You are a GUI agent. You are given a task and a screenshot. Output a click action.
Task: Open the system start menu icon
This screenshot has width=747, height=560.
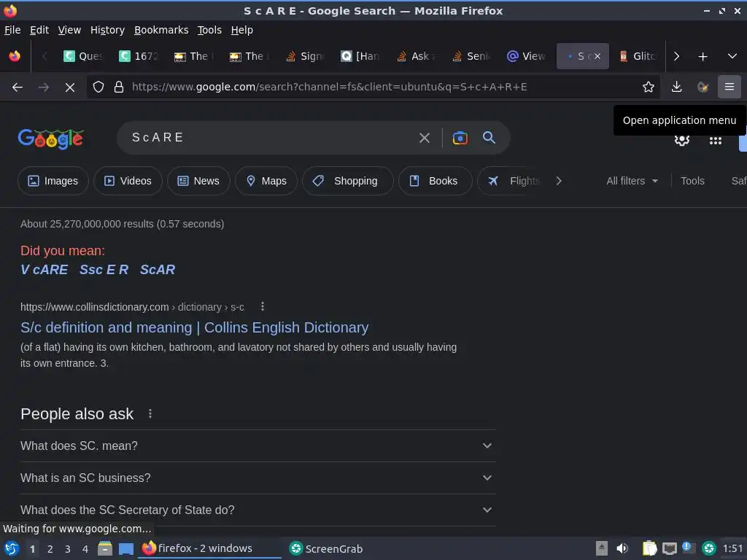(12, 548)
